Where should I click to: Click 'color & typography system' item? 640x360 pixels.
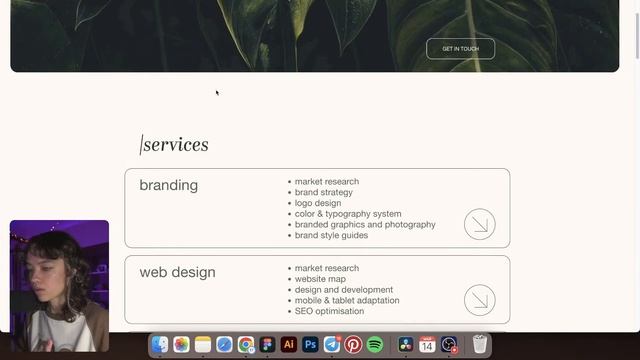[x=348, y=213]
